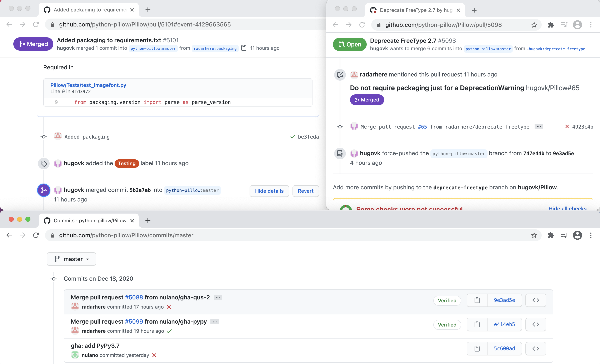
Task: Open profile avatar in Commits window
Action: pos(577,235)
